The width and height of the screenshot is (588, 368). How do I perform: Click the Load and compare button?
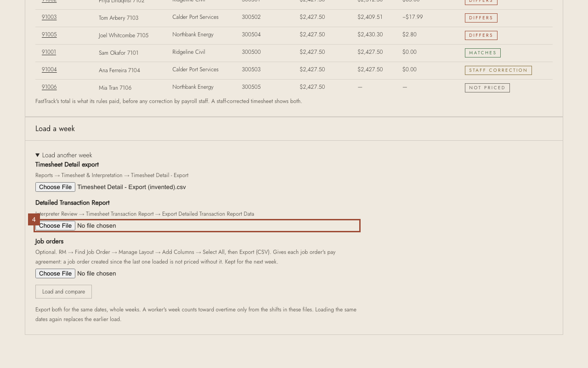tap(63, 292)
